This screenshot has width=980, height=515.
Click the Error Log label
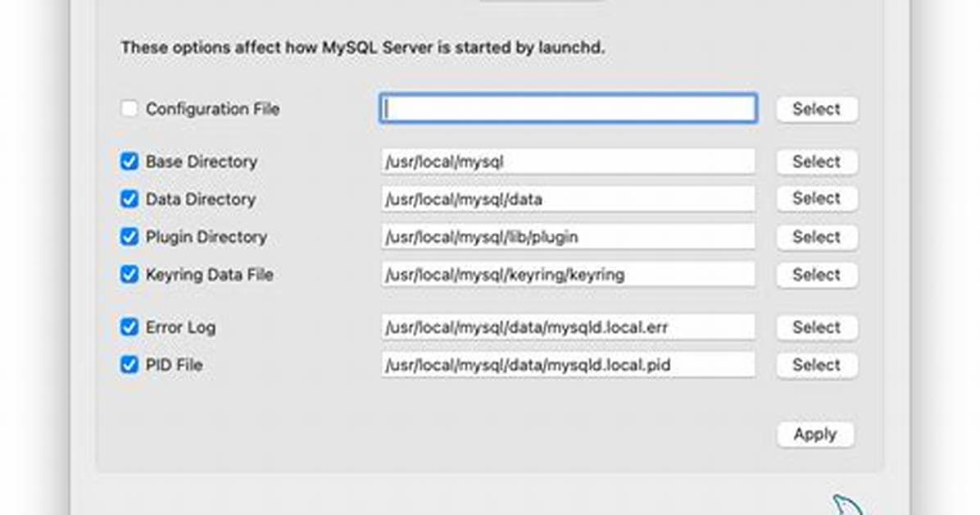(180, 326)
